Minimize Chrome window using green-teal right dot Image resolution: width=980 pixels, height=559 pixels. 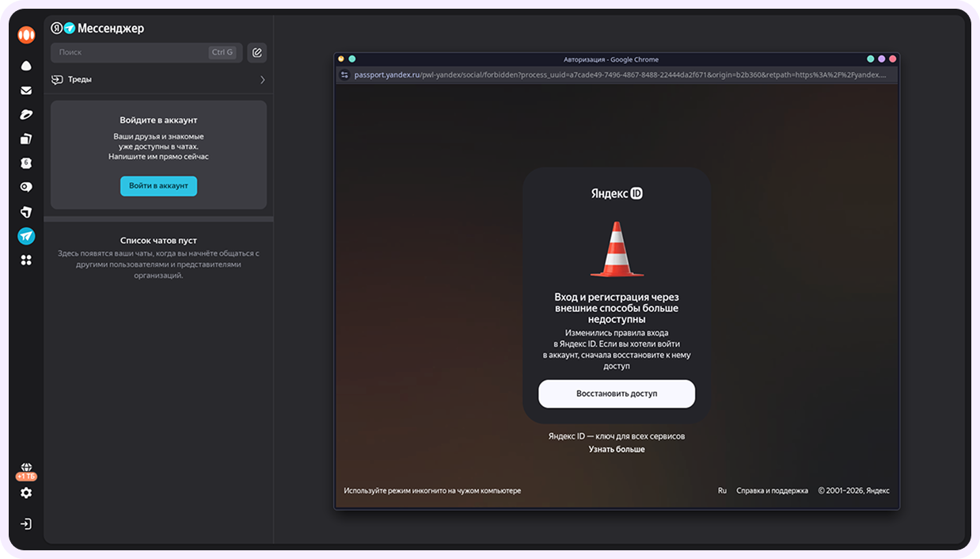click(871, 59)
